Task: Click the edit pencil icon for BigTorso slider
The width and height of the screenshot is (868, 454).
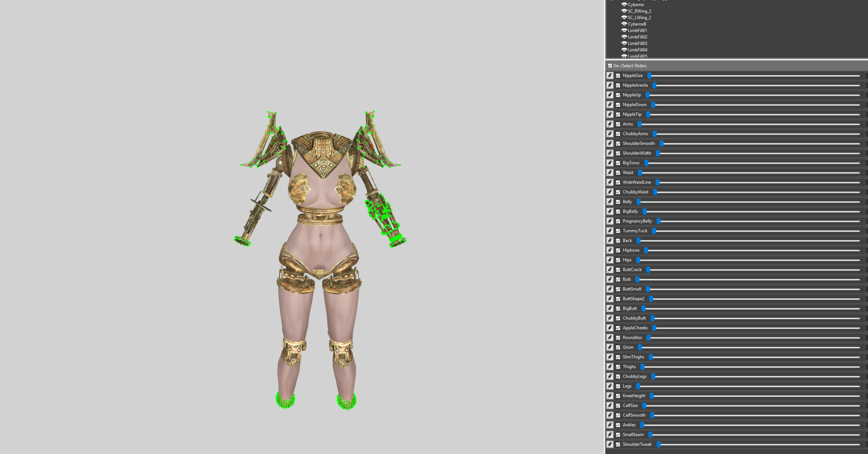Action: pos(610,163)
